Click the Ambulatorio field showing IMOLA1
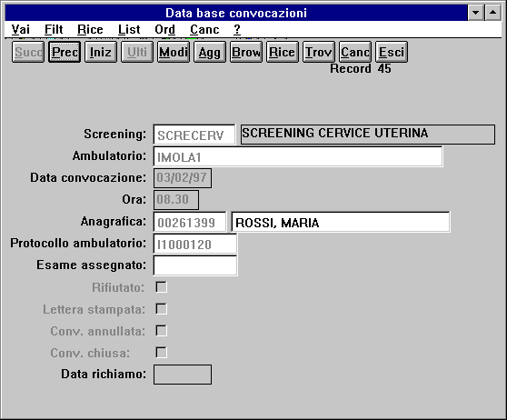The height and width of the screenshot is (420, 507). 298,156
